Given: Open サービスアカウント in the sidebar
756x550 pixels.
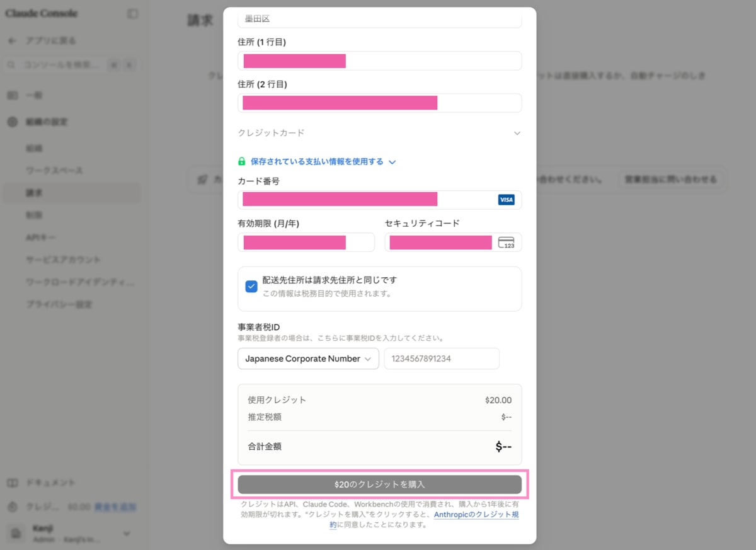Looking at the screenshot, I should (63, 260).
